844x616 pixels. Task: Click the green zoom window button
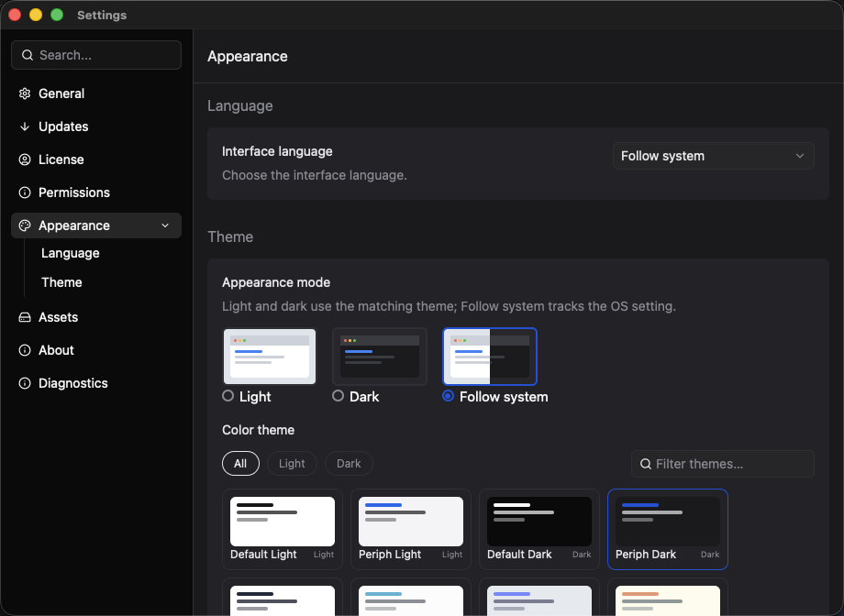click(x=57, y=15)
